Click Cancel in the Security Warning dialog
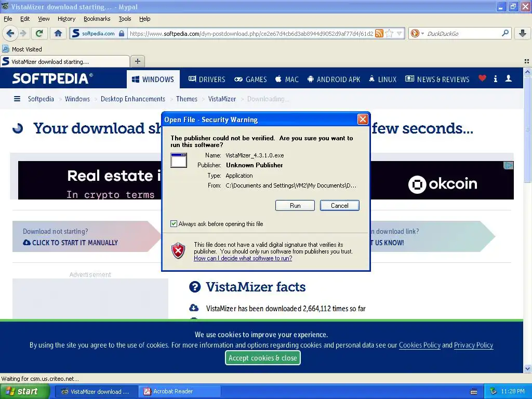This screenshot has width=532, height=399. pyautogui.click(x=339, y=206)
